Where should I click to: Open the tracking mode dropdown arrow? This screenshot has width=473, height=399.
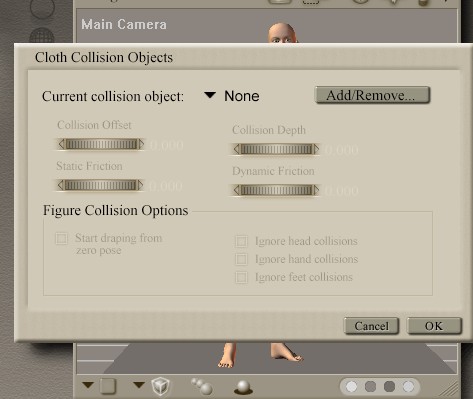(x=139, y=385)
